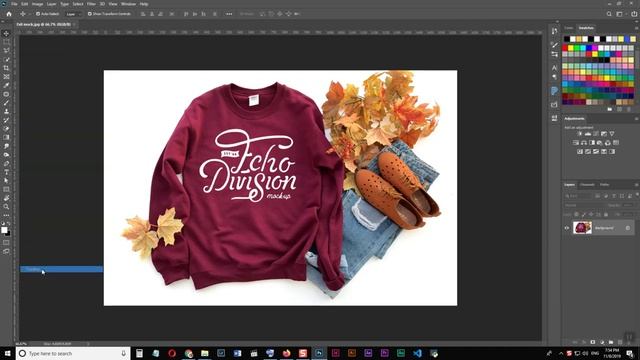Open the Auto-Select Layer dropdown
640x360 pixels.
pos(73,14)
